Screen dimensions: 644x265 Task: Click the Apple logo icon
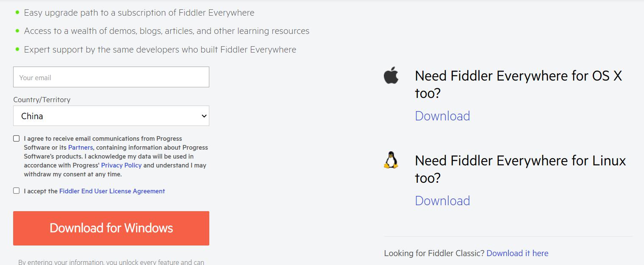pos(391,75)
